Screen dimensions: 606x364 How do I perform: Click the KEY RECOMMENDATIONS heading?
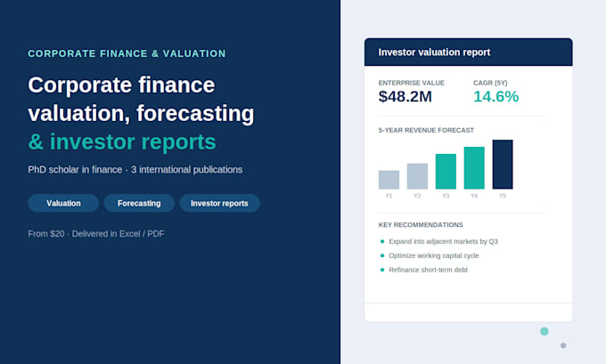coord(421,225)
